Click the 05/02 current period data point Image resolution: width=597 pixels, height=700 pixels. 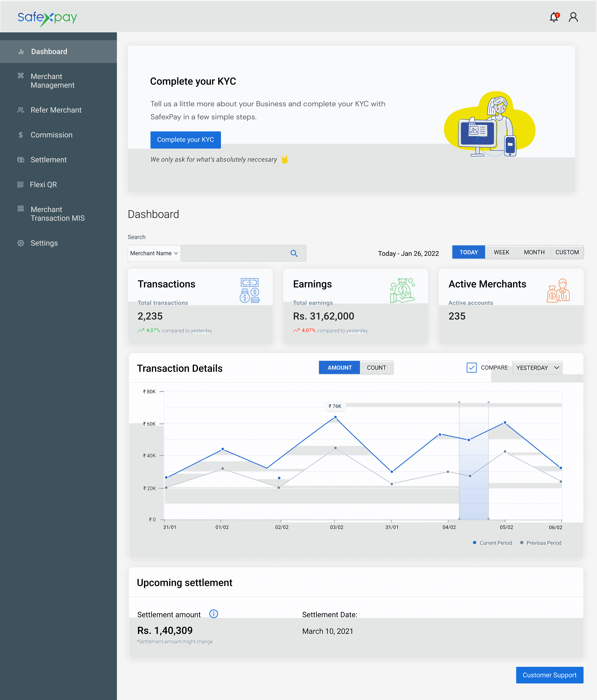coord(505,423)
